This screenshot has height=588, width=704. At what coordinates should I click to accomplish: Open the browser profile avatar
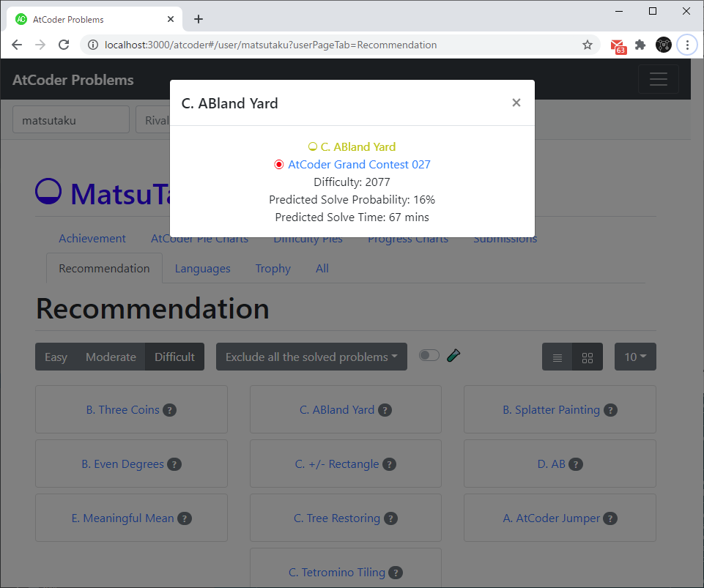tap(664, 45)
